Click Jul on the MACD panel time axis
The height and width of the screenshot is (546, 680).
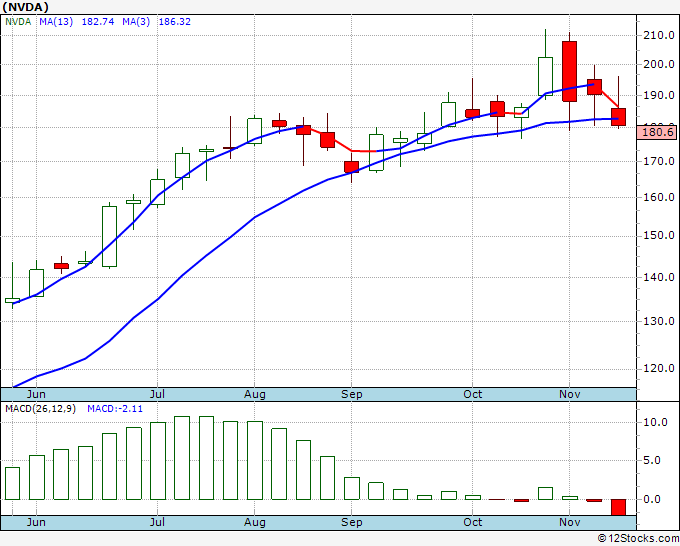point(157,522)
